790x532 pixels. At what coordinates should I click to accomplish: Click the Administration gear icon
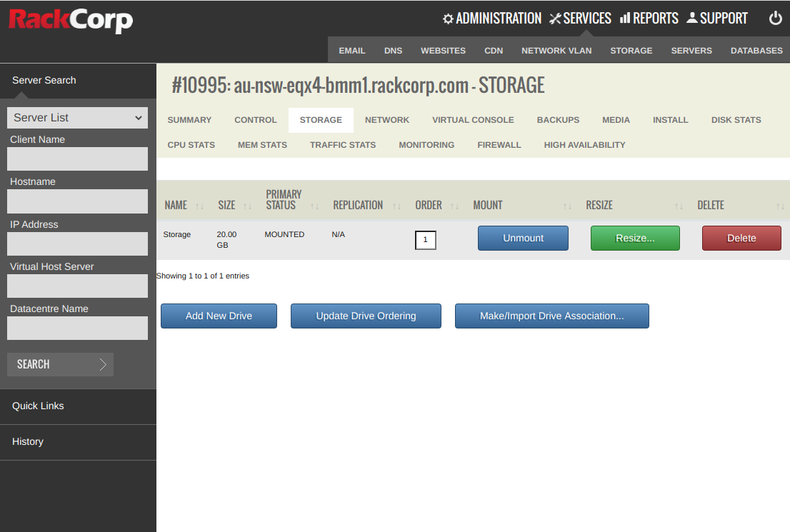coord(448,19)
